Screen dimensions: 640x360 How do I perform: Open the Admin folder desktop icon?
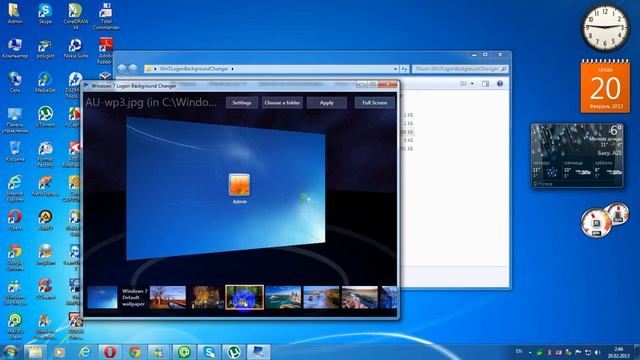[x=15, y=13]
